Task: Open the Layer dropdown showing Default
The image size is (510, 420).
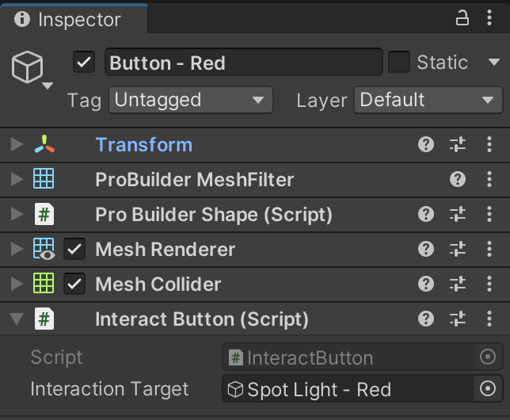Action: pos(426,100)
